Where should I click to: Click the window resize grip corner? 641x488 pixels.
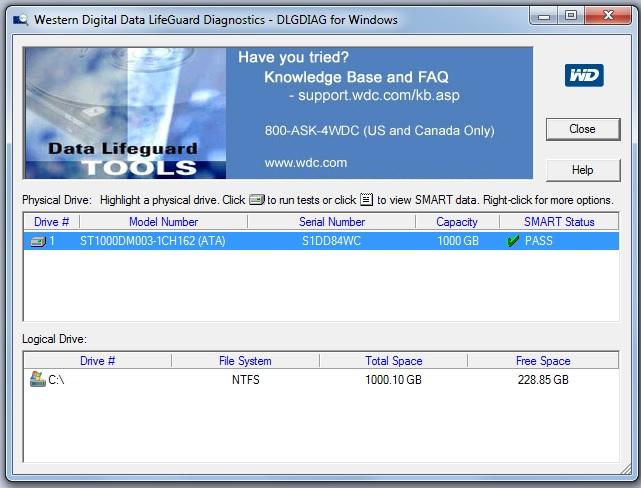[x=626, y=470]
